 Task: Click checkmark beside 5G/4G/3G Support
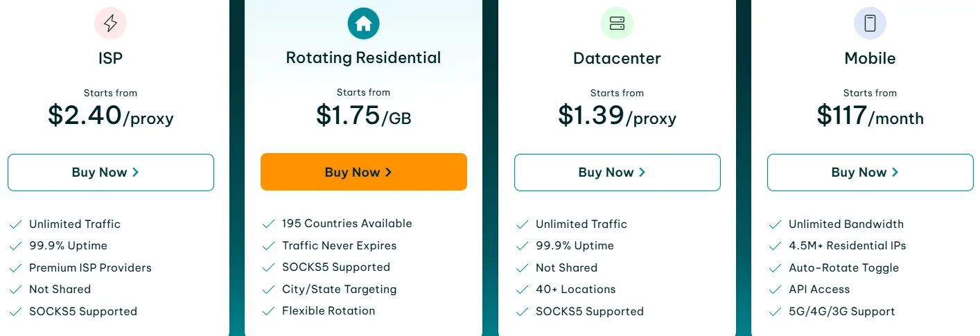click(x=775, y=312)
